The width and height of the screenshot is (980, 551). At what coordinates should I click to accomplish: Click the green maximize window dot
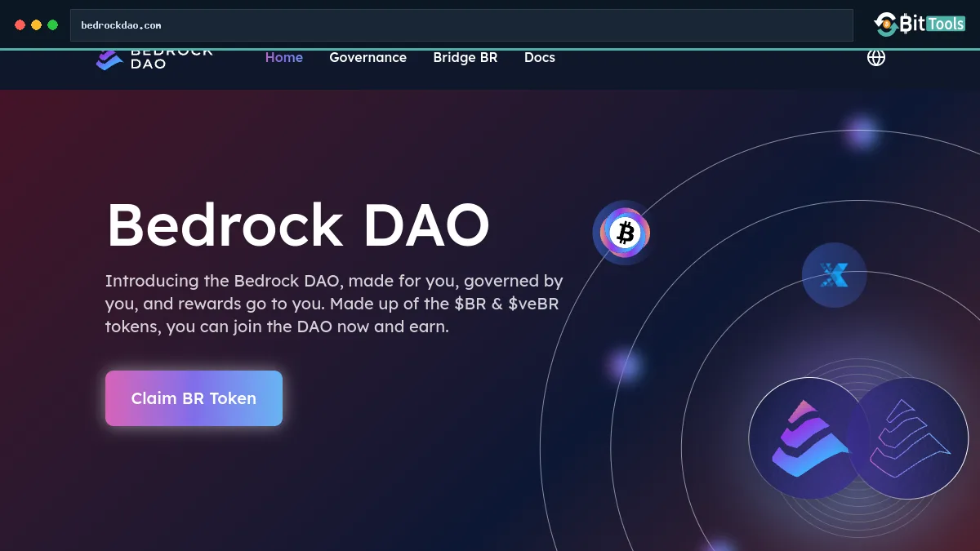tap(53, 25)
